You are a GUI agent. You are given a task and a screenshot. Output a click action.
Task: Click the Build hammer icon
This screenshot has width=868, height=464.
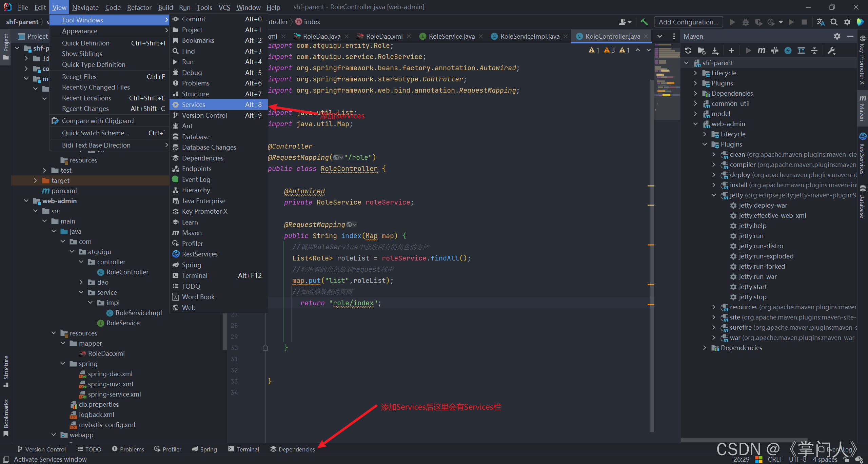tap(644, 22)
